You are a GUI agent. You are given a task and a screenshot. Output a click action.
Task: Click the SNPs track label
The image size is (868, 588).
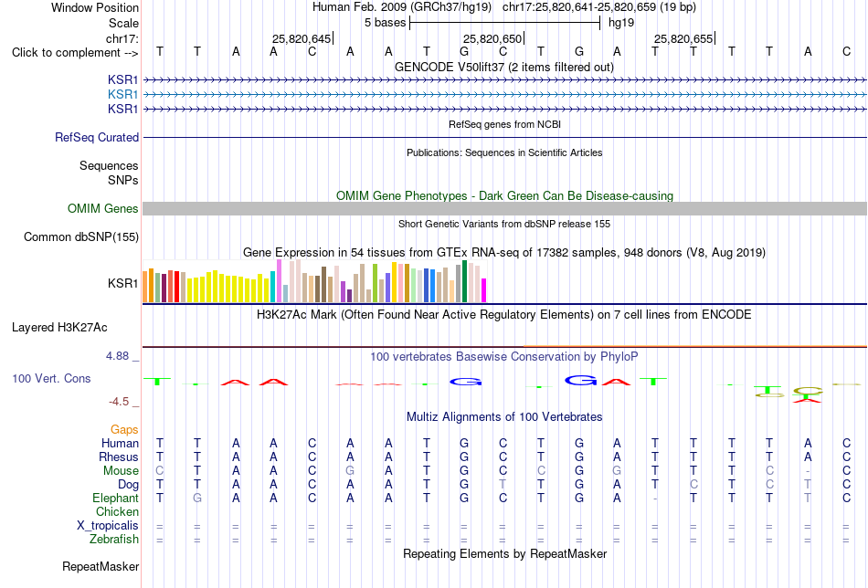tap(123, 180)
